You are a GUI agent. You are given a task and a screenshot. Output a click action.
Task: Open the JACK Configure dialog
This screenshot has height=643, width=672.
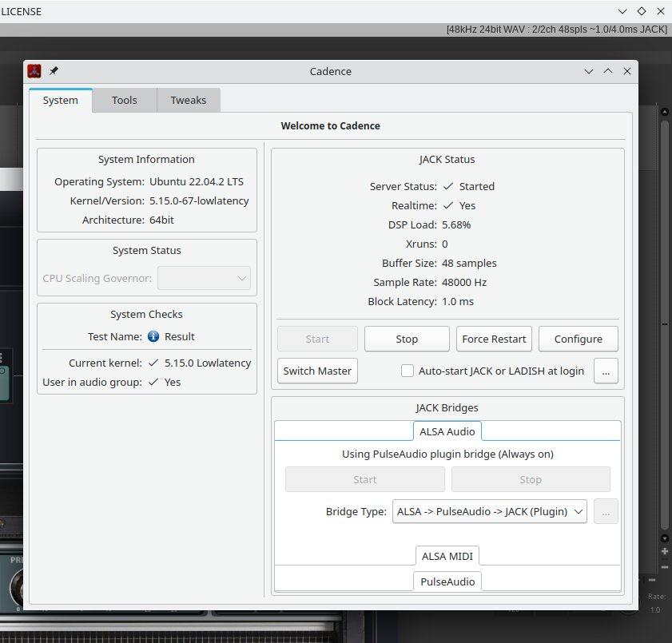pyautogui.click(x=578, y=339)
